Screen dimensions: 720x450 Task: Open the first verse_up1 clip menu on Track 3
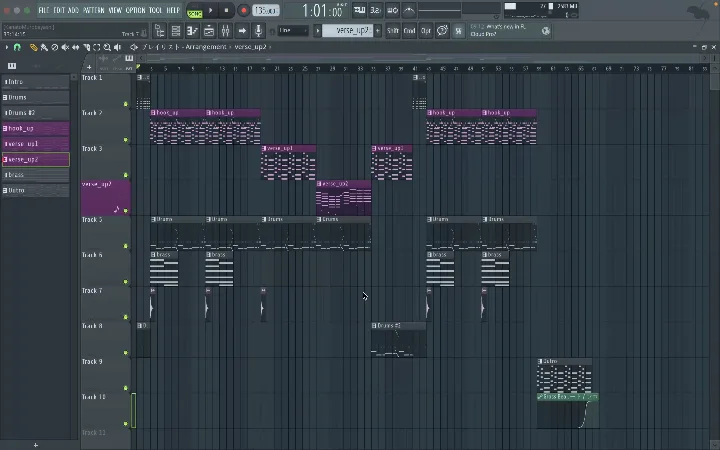(x=264, y=148)
